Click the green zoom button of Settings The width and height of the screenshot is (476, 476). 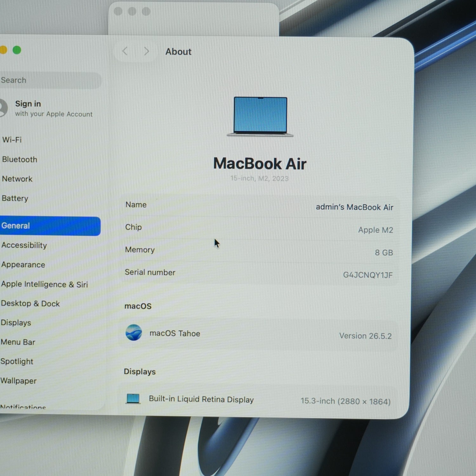[17, 50]
